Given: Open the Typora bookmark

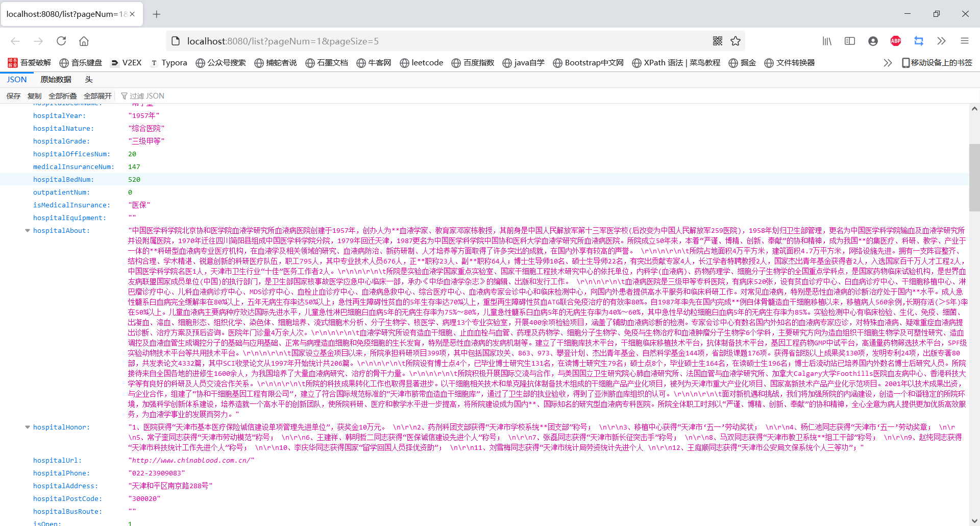Looking at the screenshot, I should click(168, 62).
